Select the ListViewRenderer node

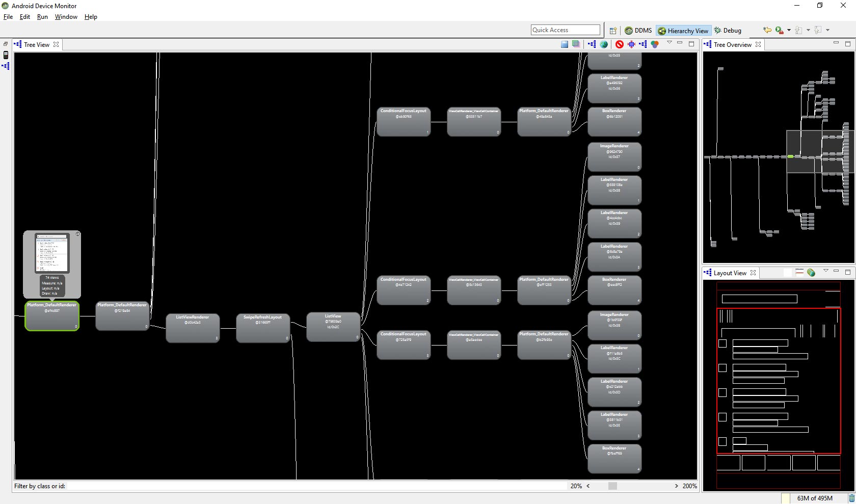[193, 328]
